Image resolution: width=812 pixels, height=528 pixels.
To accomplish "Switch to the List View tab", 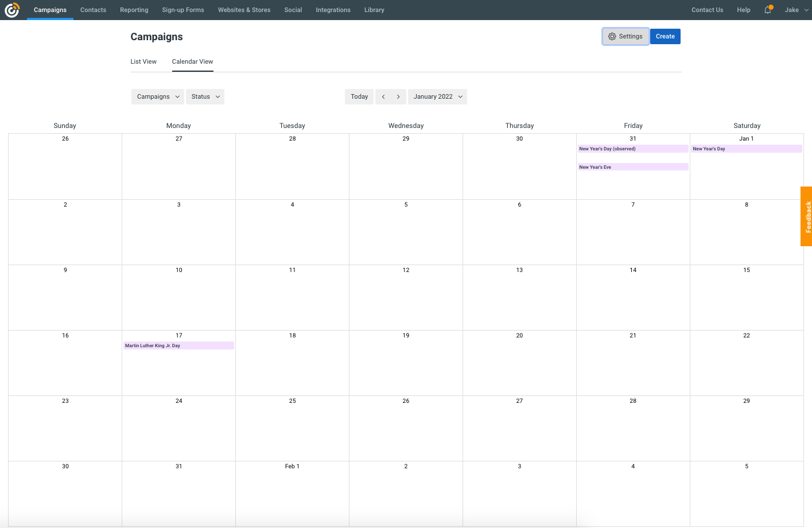I will [143, 61].
